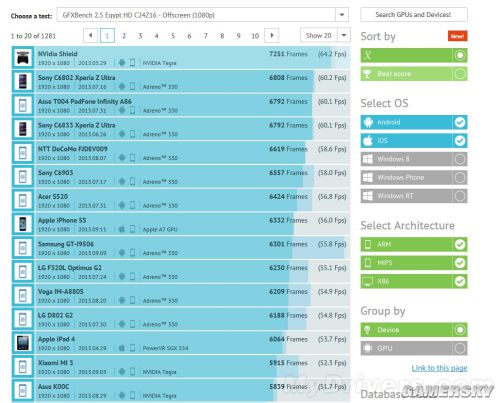Click the 7251 Frames score bar

click(192, 58)
